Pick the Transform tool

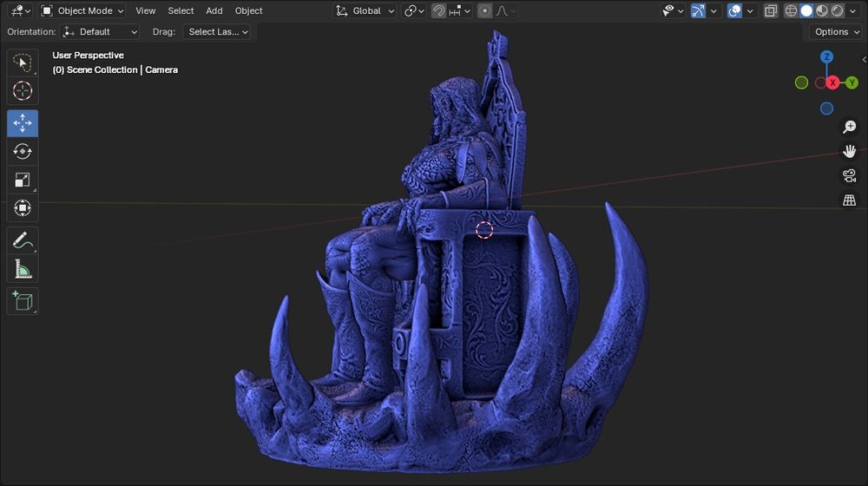click(x=23, y=208)
